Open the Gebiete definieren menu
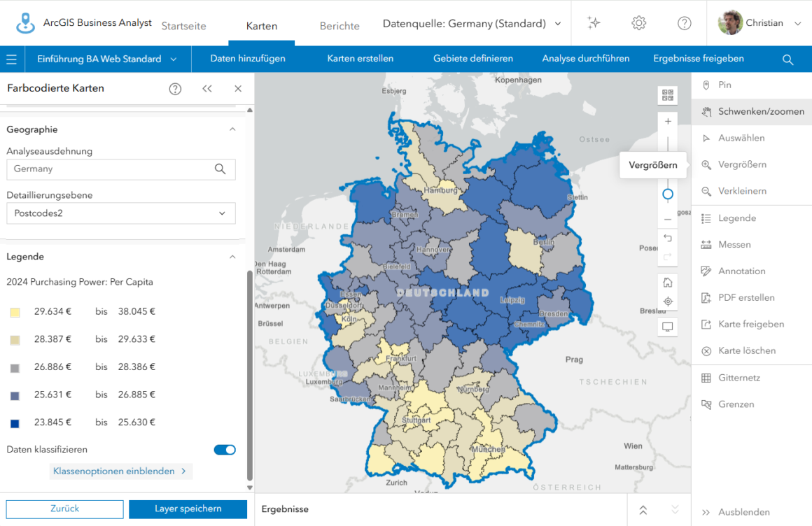This screenshot has height=526, width=812. pos(472,59)
